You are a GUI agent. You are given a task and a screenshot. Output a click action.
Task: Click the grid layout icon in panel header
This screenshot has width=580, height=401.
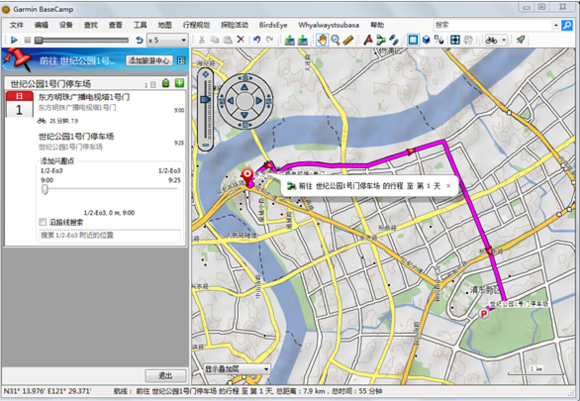pyautogui.click(x=181, y=60)
